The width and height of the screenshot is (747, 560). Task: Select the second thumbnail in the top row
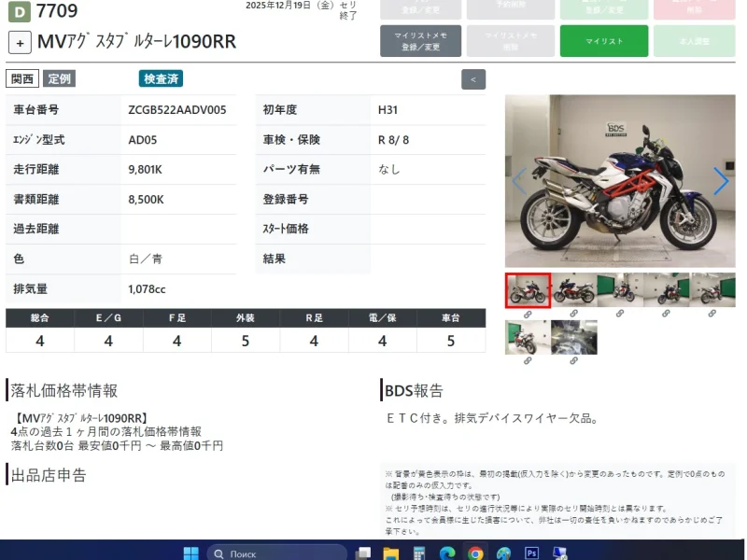tap(574, 289)
